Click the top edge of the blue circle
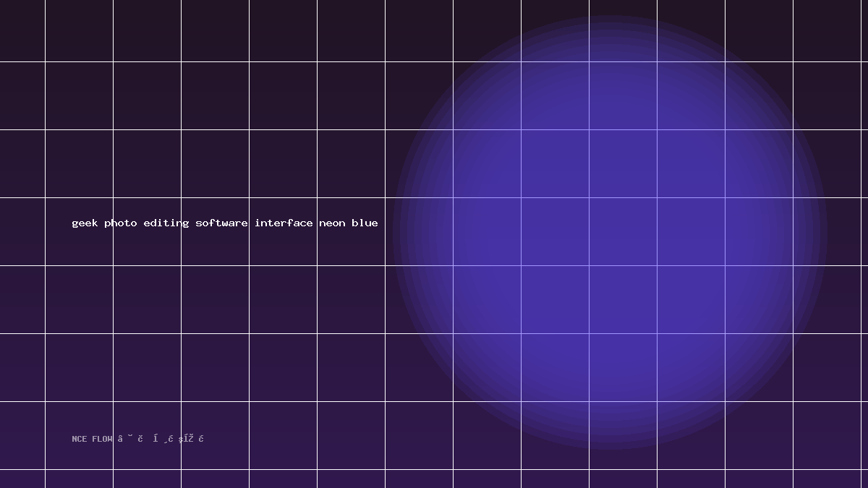868x488 pixels. (610, 17)
